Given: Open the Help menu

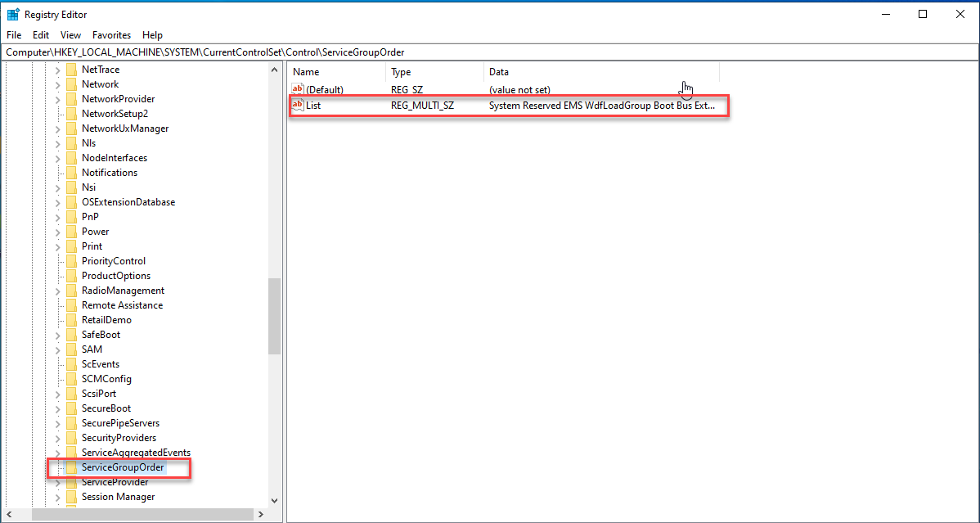Looking at the screenshot, I should 152,35.
